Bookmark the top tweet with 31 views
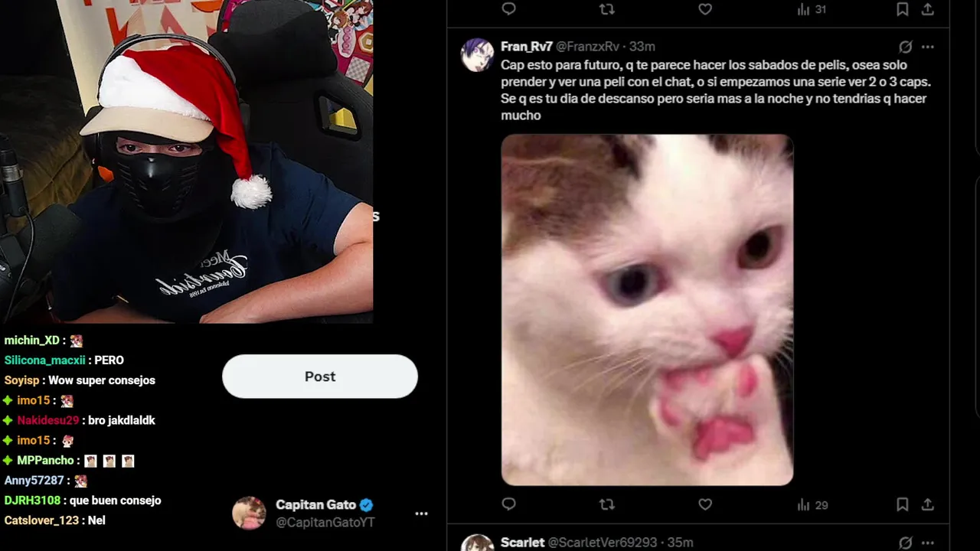Viewport: 980px width, 551px height. (903, 9)
